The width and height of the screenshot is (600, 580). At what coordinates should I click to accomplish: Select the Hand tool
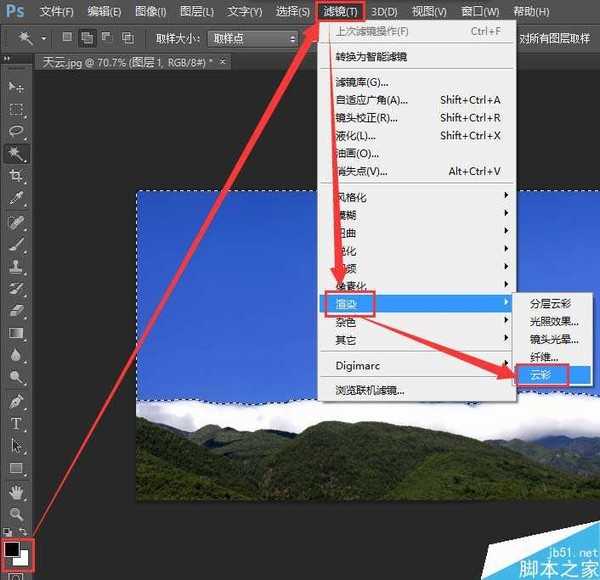point(16,492)
